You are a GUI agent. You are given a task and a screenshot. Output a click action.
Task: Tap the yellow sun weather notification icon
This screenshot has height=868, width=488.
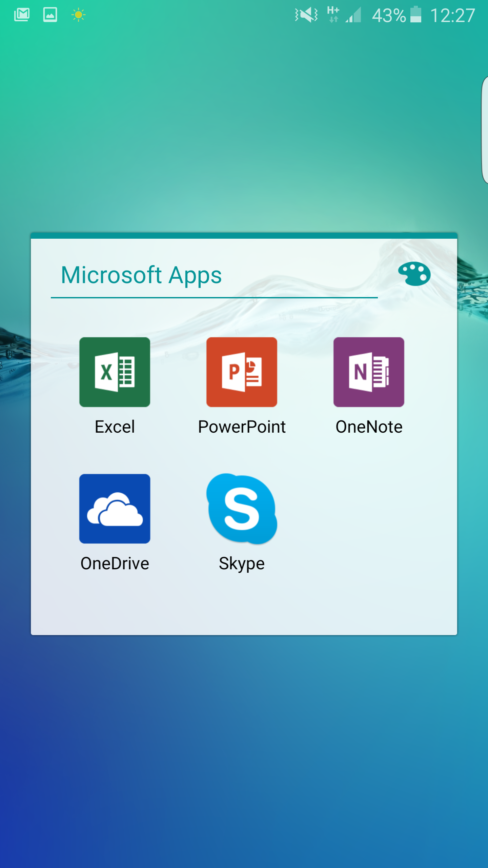(x=78, y=15)
